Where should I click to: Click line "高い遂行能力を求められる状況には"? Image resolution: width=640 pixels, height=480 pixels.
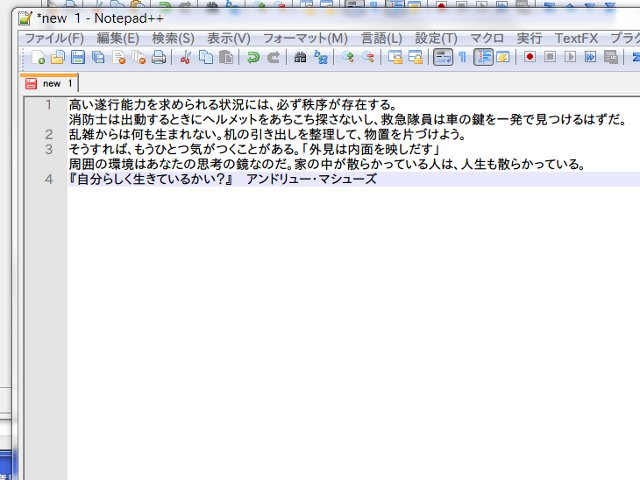click(x=233, y=105)
